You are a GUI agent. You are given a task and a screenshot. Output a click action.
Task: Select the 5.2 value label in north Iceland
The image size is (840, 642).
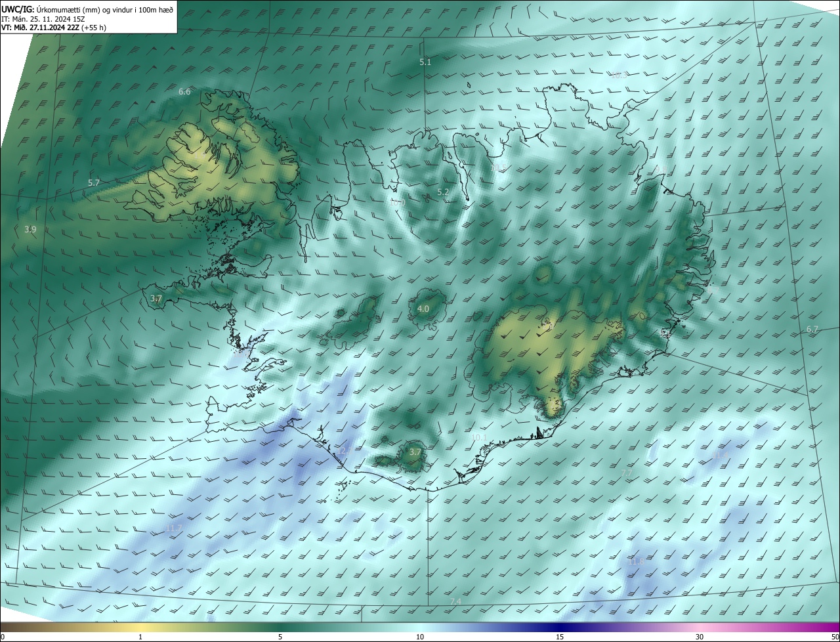[x=443, y=192]
